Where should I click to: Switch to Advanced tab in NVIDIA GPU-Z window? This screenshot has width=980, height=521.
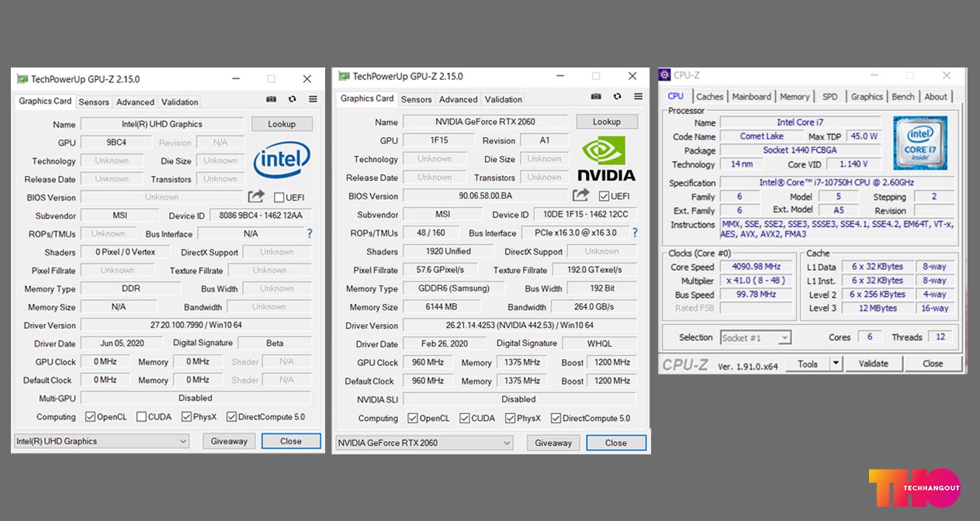[x=459, y=99]
